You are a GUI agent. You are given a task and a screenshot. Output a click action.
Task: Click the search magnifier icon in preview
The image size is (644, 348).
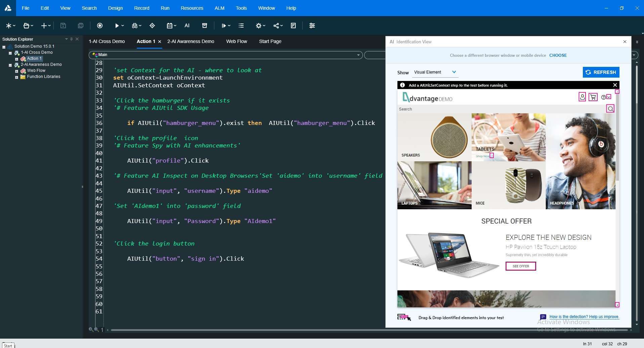pos(610,108)
